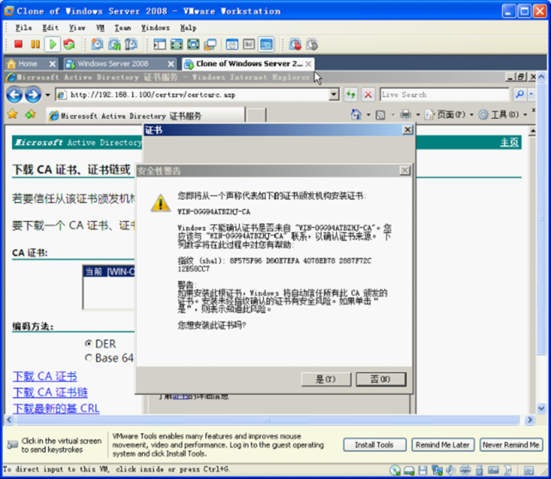The width and height of the screenshot is (551, 479).
Task: Click the IE Home page icon
Action: tap(356, 115)
